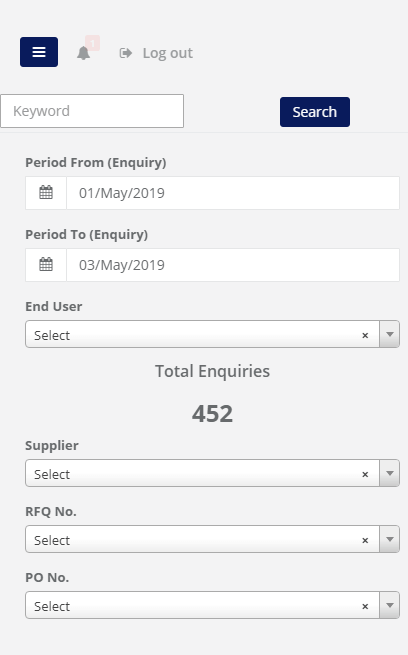Click the Period From date field
This screenshot has height=655, width=408.
click(233, 193)
